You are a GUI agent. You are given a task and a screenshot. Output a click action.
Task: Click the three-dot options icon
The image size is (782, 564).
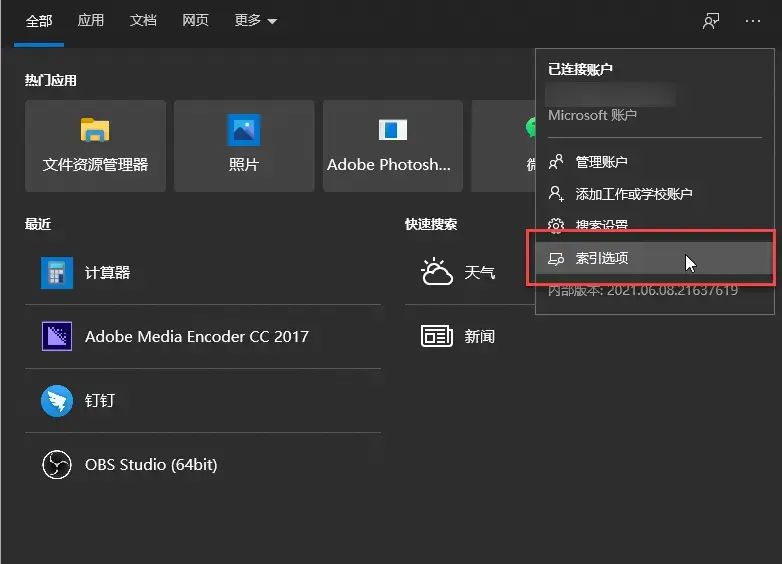[753, 21]
